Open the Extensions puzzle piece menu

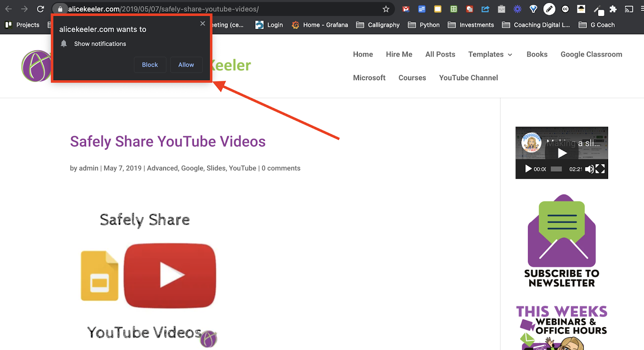[x=613, y=9]
